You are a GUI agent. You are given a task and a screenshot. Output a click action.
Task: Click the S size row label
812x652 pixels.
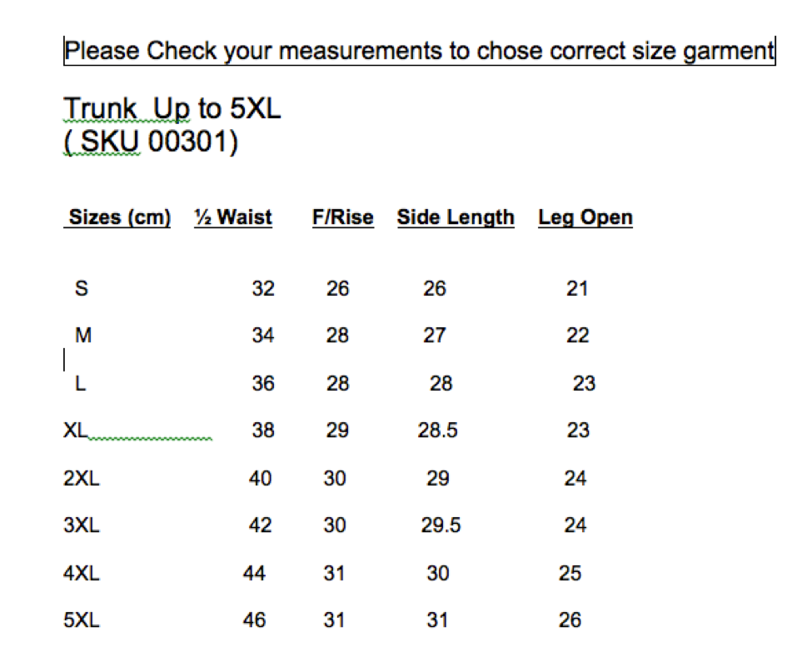(x=82, y=289)
